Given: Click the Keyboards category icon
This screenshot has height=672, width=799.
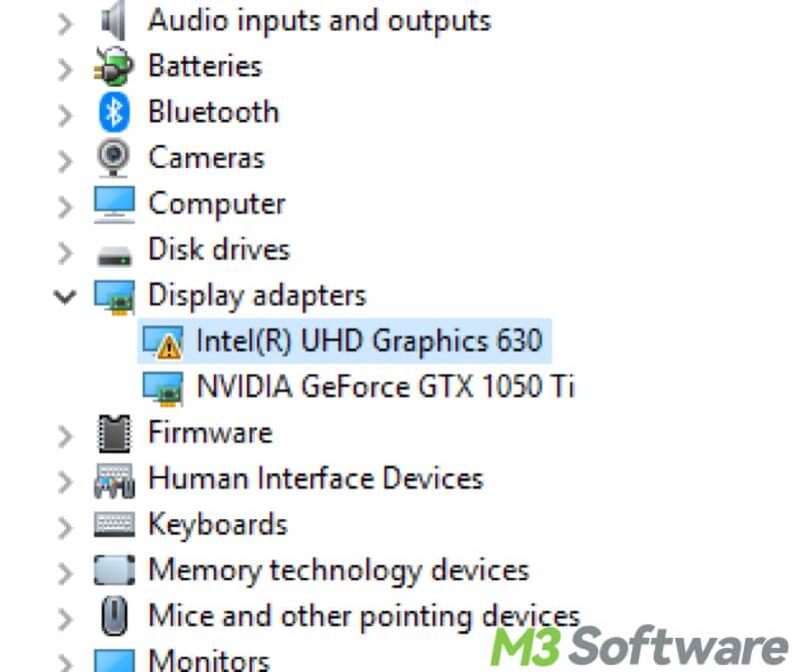Looking at the screenshot, I should coord(114,525).
